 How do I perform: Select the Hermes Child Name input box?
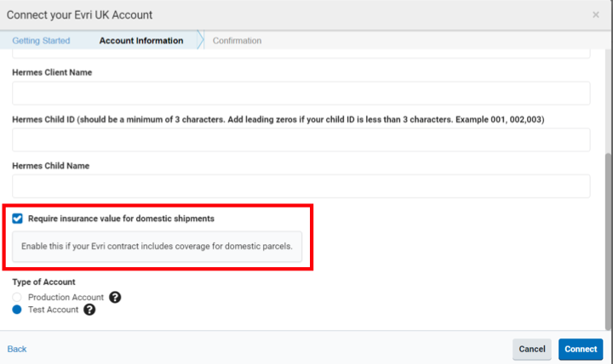[301, 186]
